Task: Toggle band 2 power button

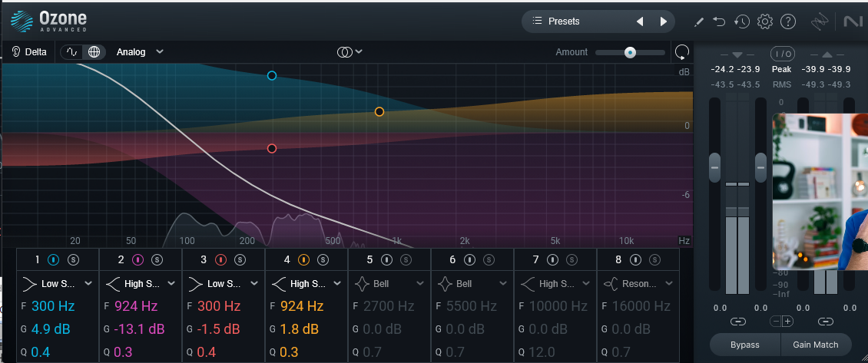Action: 137,259
